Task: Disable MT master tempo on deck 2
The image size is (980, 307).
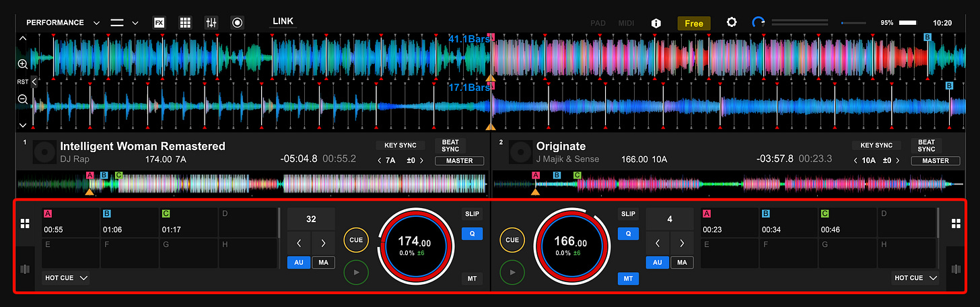Action: [x=628, y=278]
